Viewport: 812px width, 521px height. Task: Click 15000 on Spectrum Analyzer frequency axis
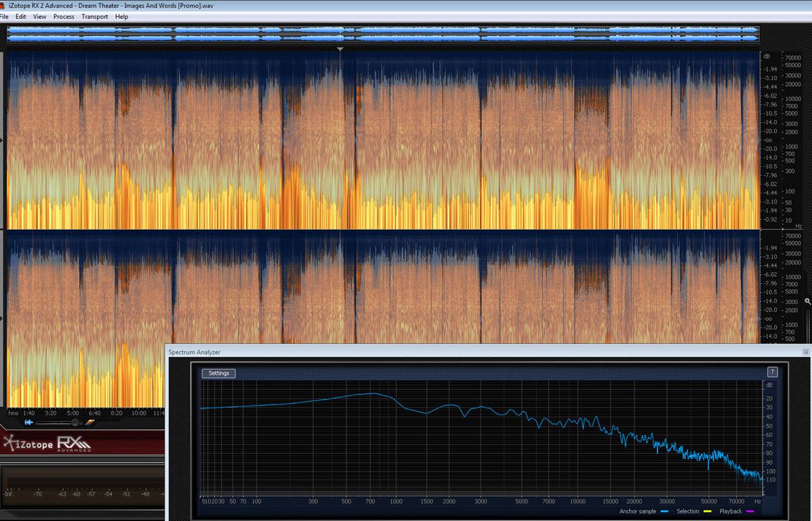tap(610, 501)
